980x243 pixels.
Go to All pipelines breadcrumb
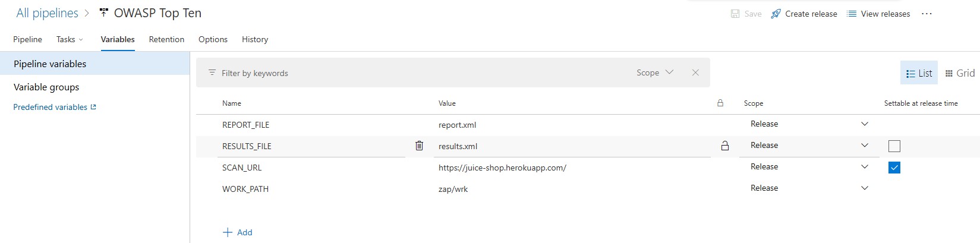pyautogui.click(x=47, y=13)
